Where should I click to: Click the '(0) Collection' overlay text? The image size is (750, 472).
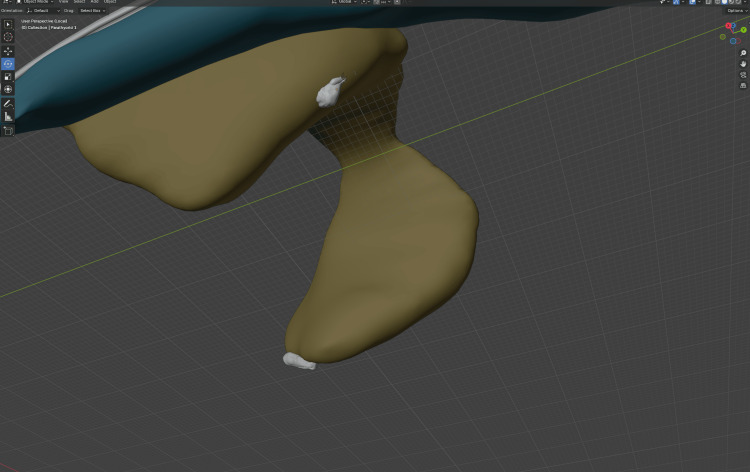pos(34,28)
